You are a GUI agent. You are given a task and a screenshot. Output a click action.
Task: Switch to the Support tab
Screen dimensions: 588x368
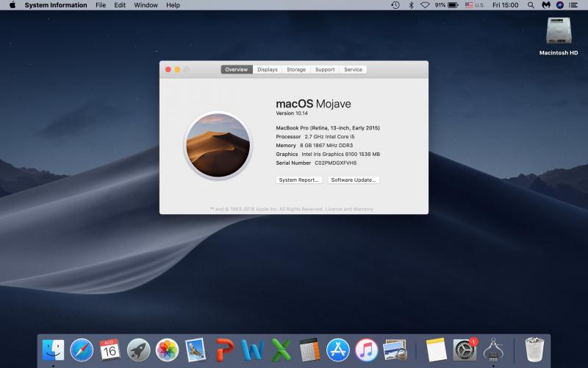[x=325, y=69]
